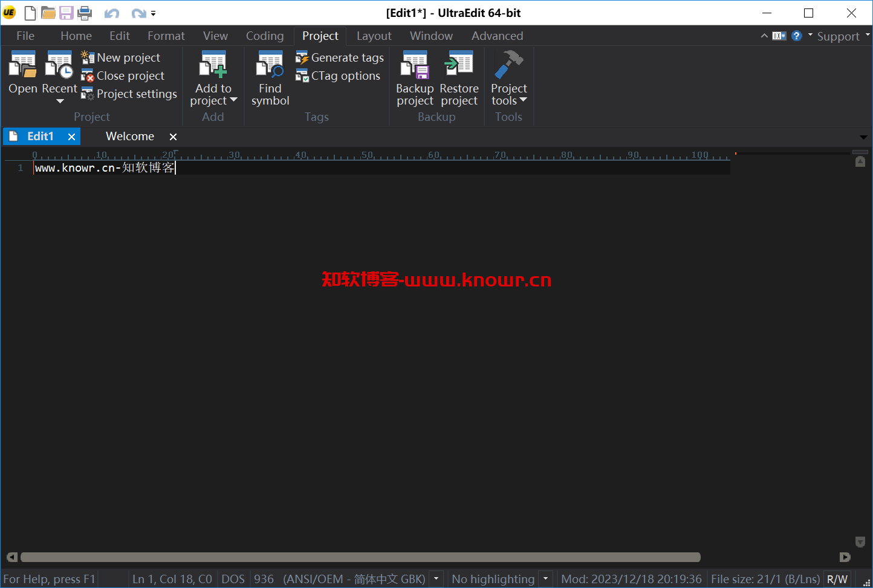The height and width of the screenshot is (588, 873).
Task: Click the text line www.knowr.cn in editor
Action: (105, 167)
